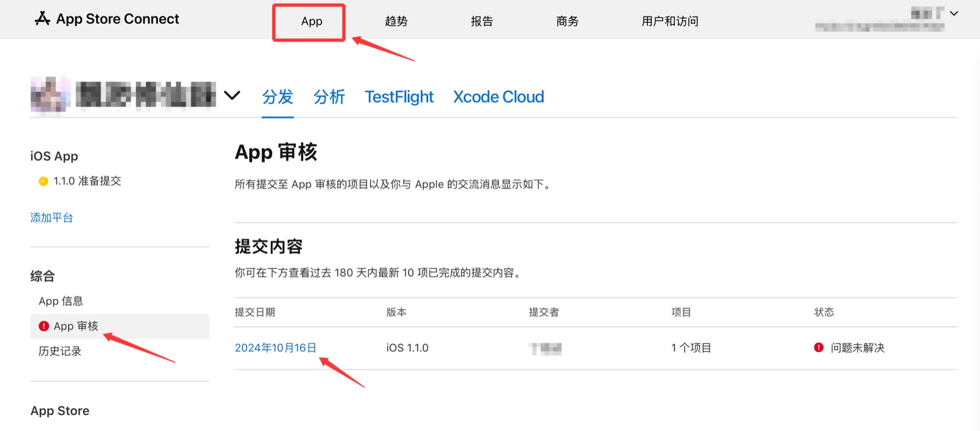Open 用户和访问 in top navigation
980x431 pixels.
670,21
